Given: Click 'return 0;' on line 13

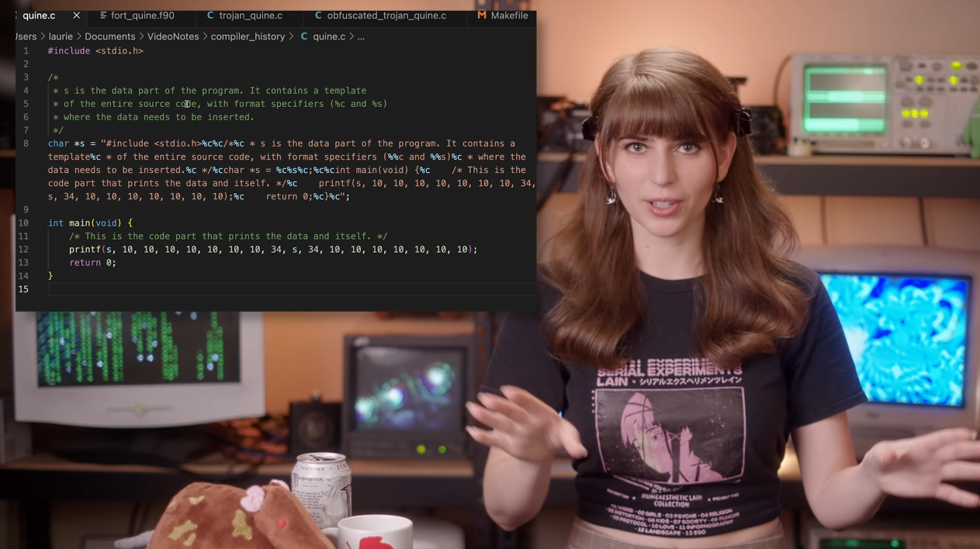Looking at the screenshot, I should [92, 263].
